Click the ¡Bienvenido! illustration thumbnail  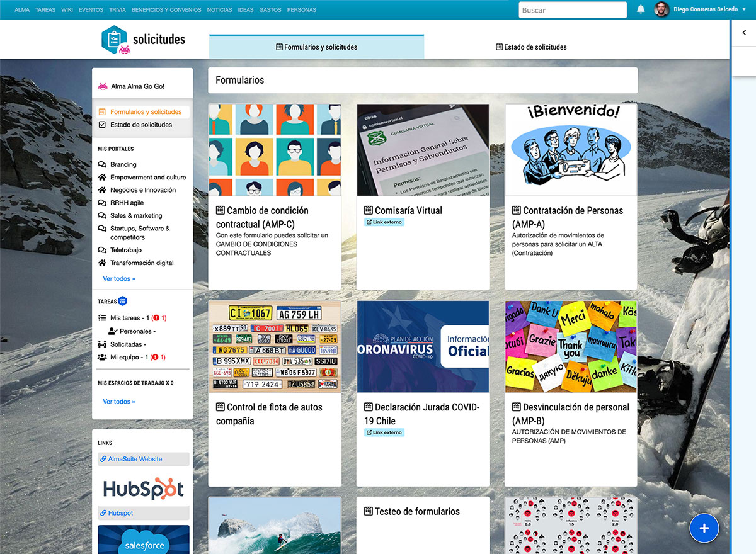571,150
